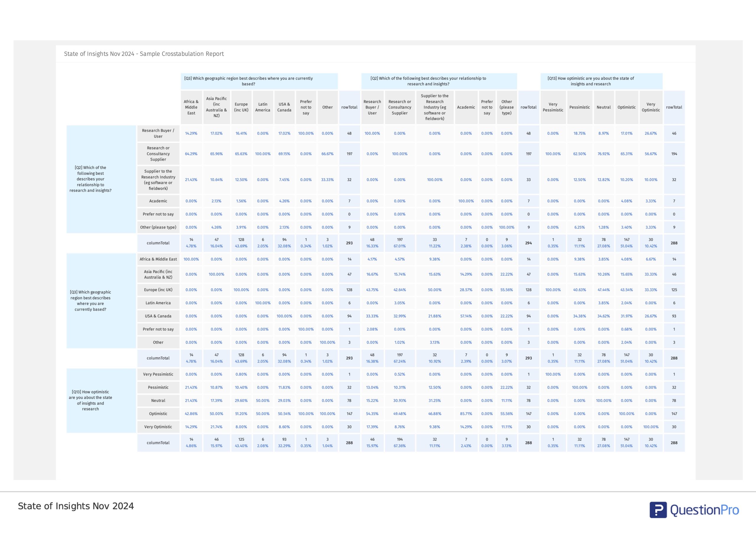Click the cell showing 66.67%
Screen dimensions: 756x534
(x=328, y=154)
